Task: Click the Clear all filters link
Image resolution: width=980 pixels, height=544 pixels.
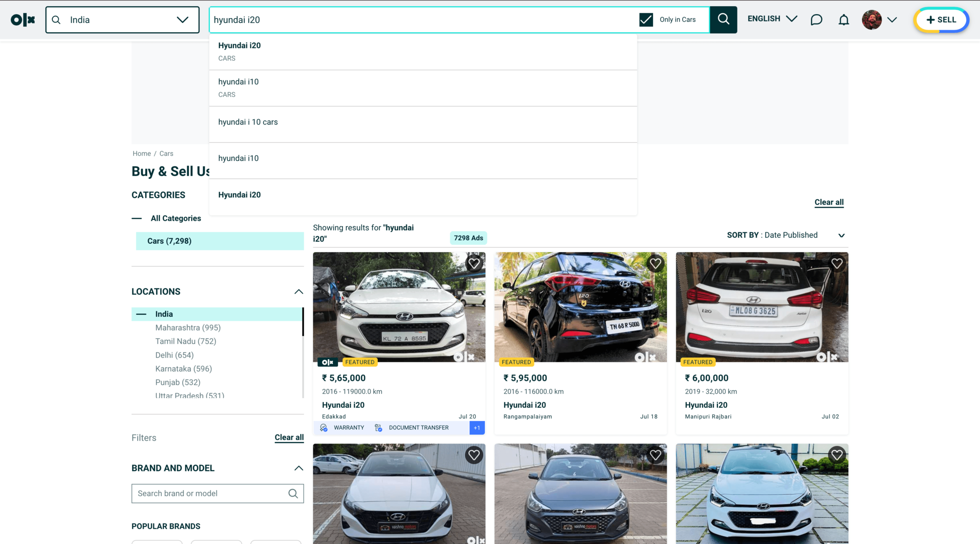Action: click(x=289, y=437)
